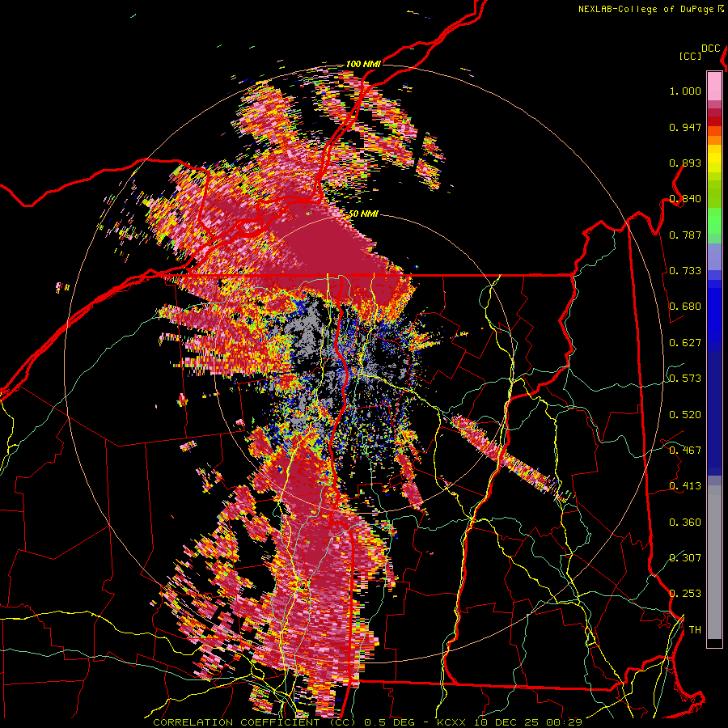Click the 0.307 legend value

coord(685,558)
